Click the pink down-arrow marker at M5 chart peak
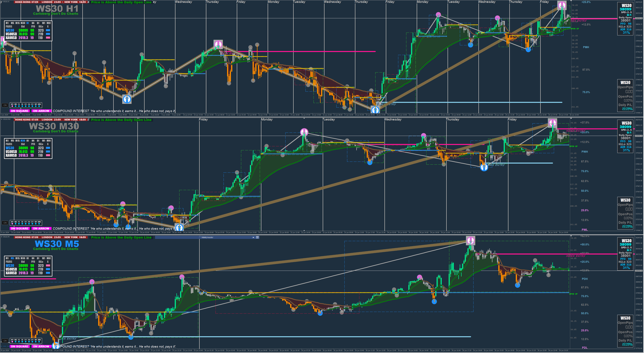 click(470, 241)
